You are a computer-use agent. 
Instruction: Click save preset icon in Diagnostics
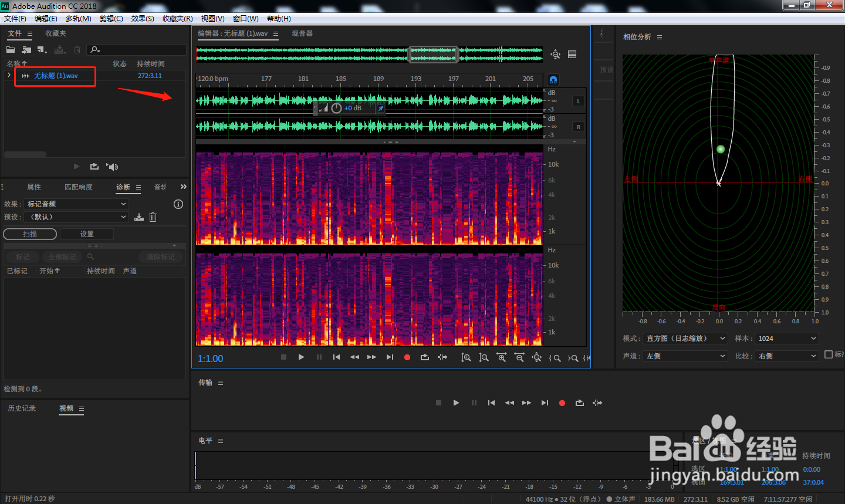(x=139, y=217)
